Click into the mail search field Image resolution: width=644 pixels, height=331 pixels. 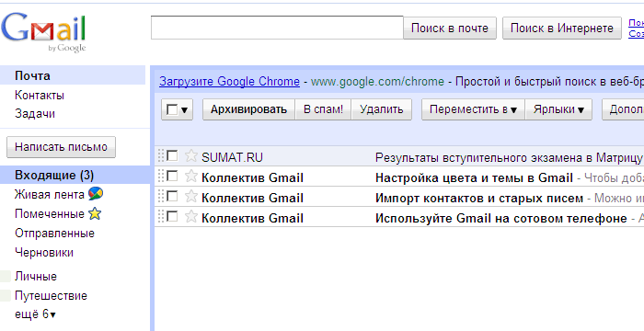[277, 28]
